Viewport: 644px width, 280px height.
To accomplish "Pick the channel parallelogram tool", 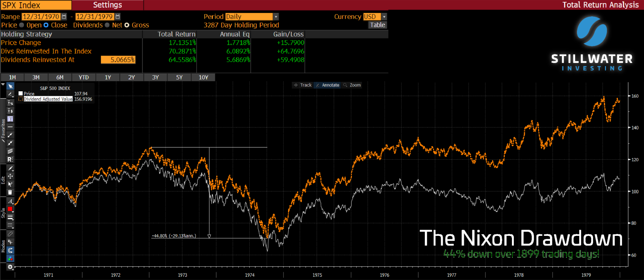I will coord(10,151).
